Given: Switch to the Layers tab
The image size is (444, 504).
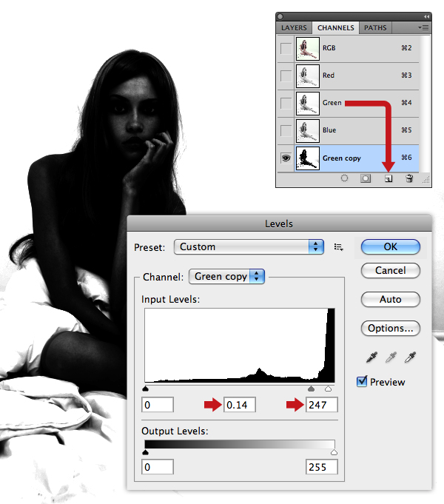Looking at the screenshot, I should pos(294,28).
